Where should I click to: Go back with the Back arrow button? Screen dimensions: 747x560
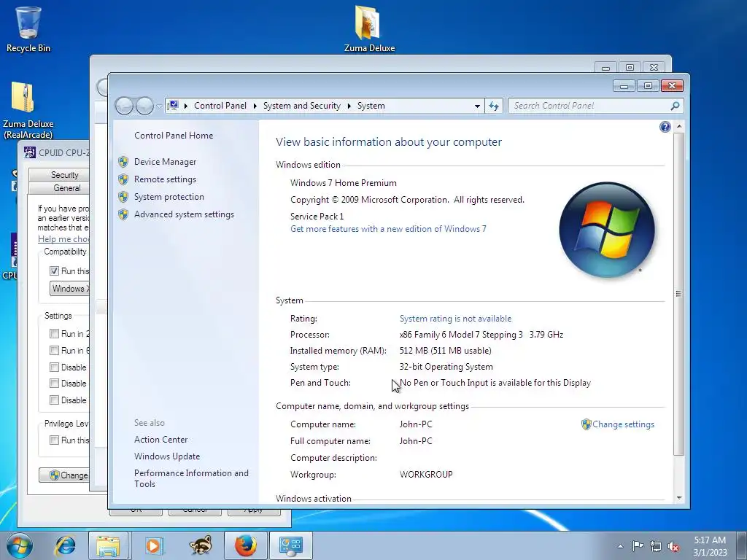pos(124,106)
